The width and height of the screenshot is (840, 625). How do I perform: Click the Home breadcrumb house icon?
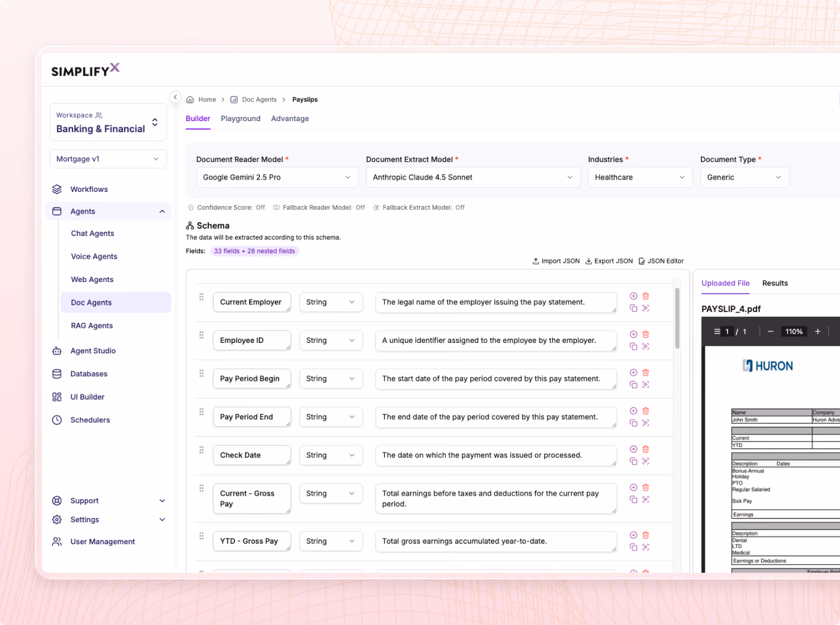pyautogui.click(x=190, y=99)
